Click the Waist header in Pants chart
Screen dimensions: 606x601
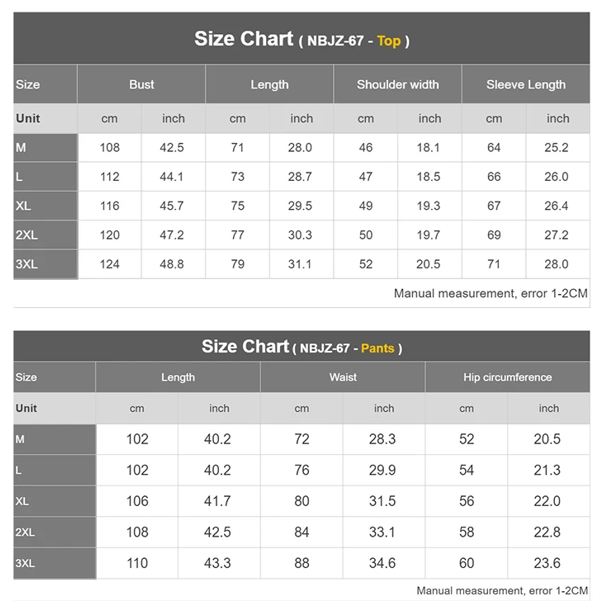point(343,378)
